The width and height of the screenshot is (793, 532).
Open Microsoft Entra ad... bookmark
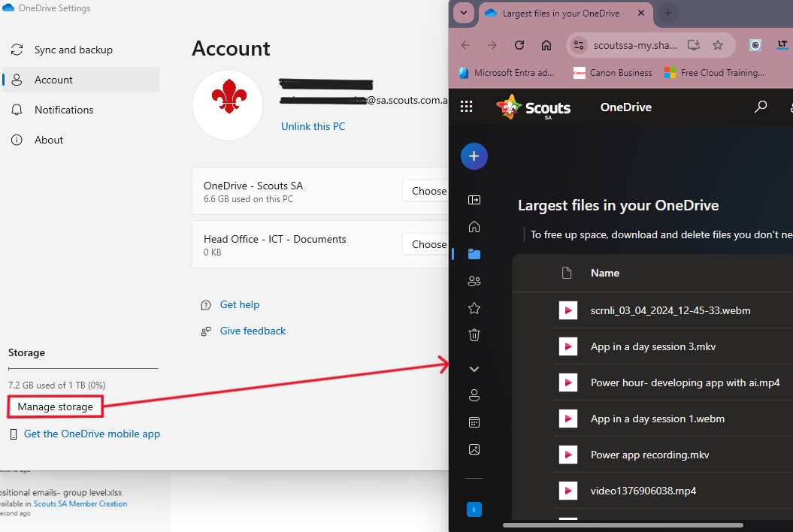click(x=507, y=73)
